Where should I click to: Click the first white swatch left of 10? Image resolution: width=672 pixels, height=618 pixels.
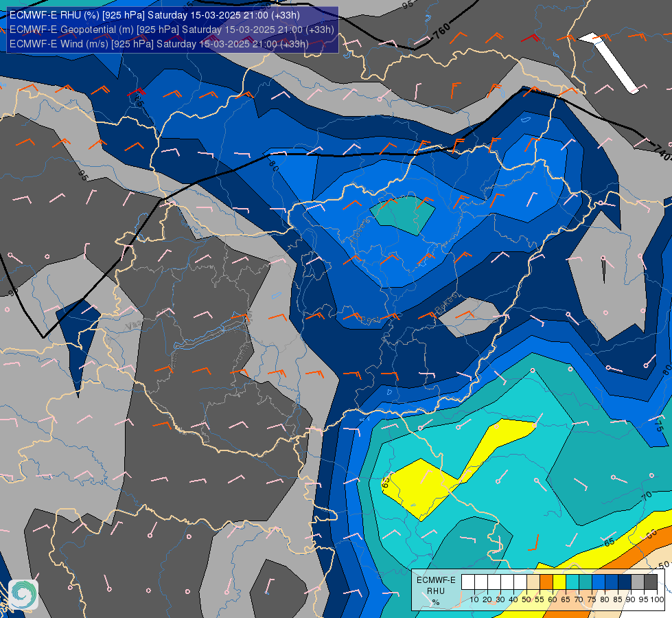coord(467,582)
